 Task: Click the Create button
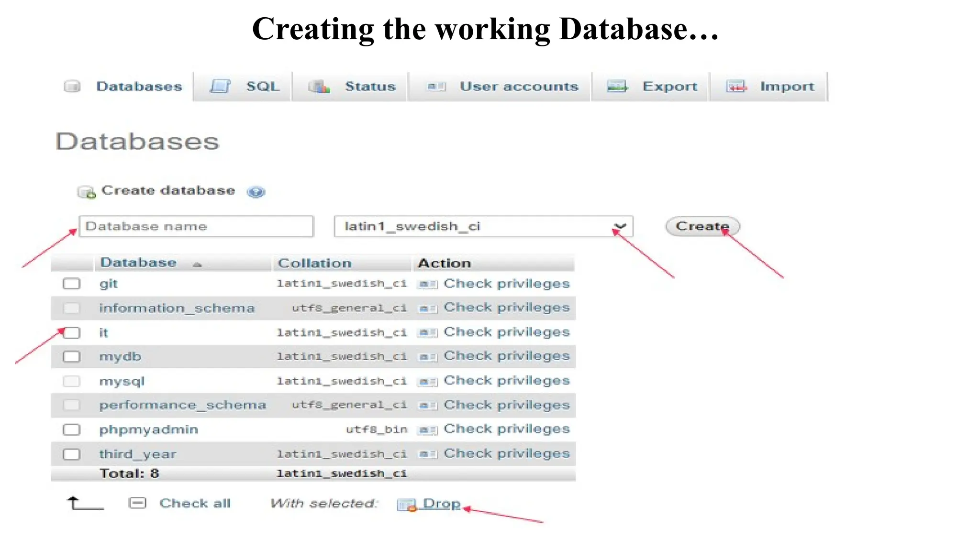point(702,226)
